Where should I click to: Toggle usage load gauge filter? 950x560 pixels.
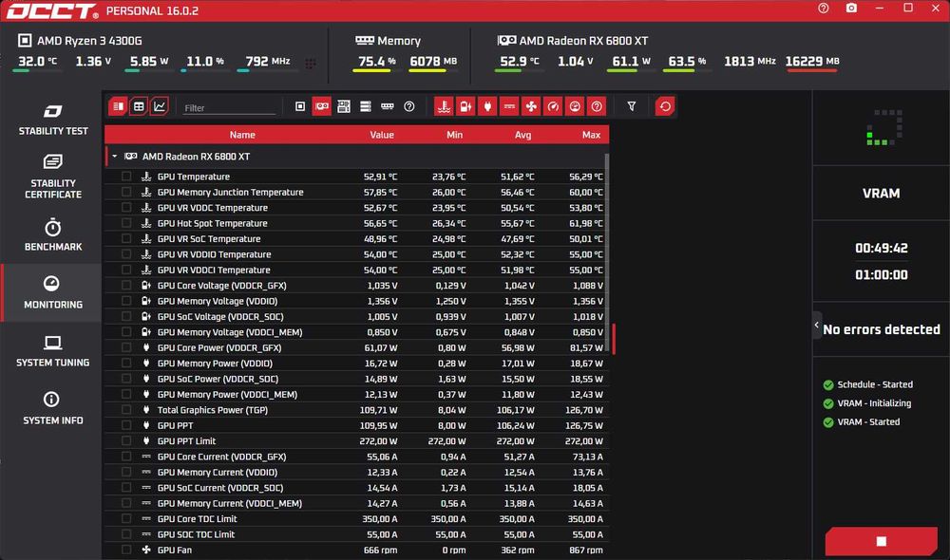coord(575,106)
